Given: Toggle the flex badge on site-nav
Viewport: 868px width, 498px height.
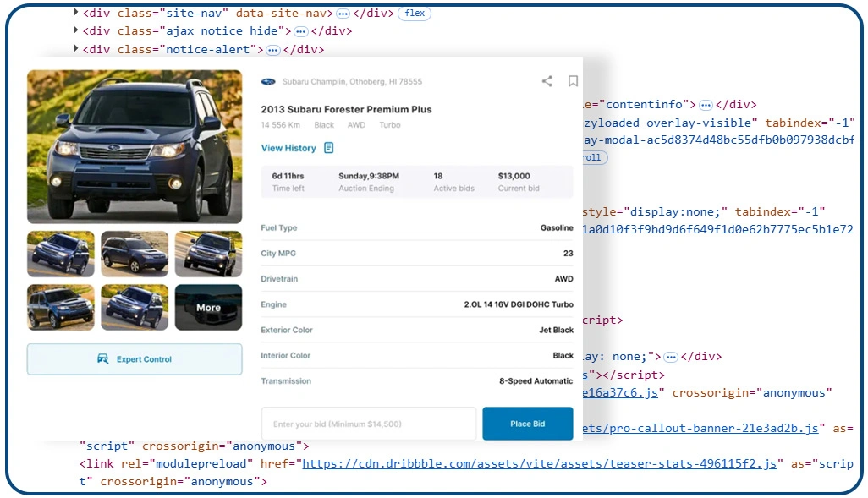Looking at the screenshot, I should tap(415, 13).
